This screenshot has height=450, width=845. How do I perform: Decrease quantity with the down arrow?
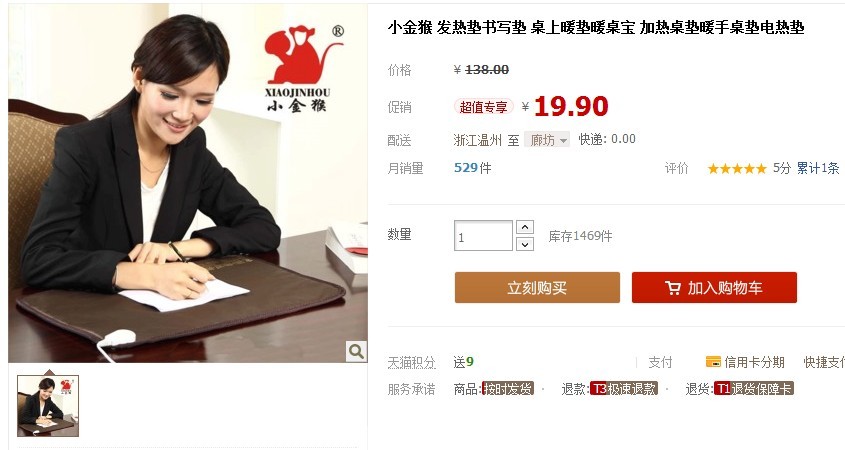[525, 245]
